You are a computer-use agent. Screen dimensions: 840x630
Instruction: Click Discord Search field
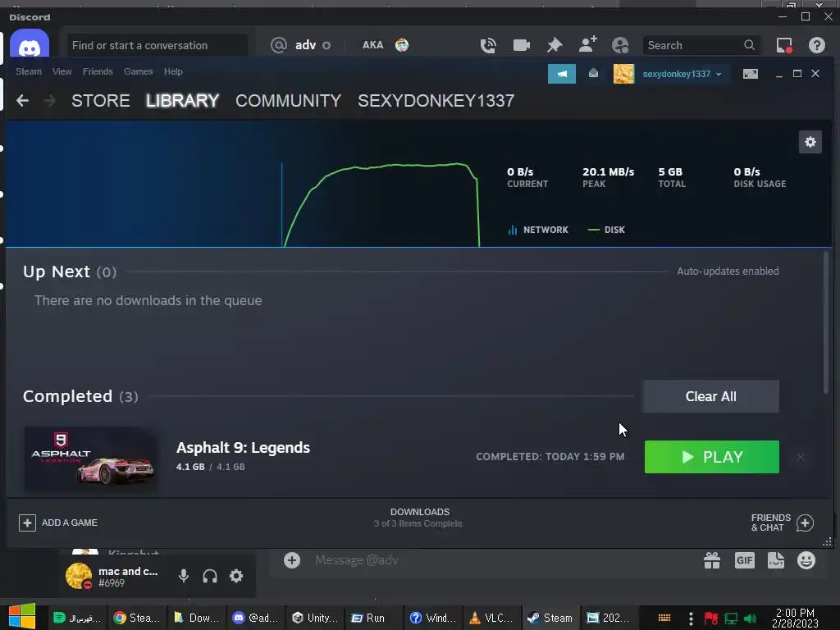(x=701, y=46)
